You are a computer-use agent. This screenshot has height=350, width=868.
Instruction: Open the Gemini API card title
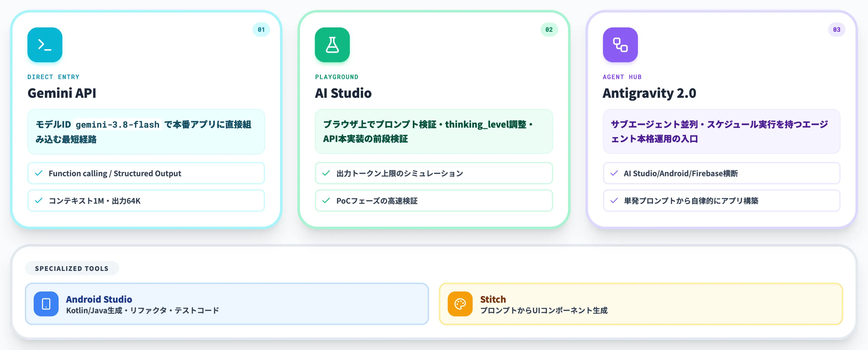pyautogui.click(x=62, y=93)
